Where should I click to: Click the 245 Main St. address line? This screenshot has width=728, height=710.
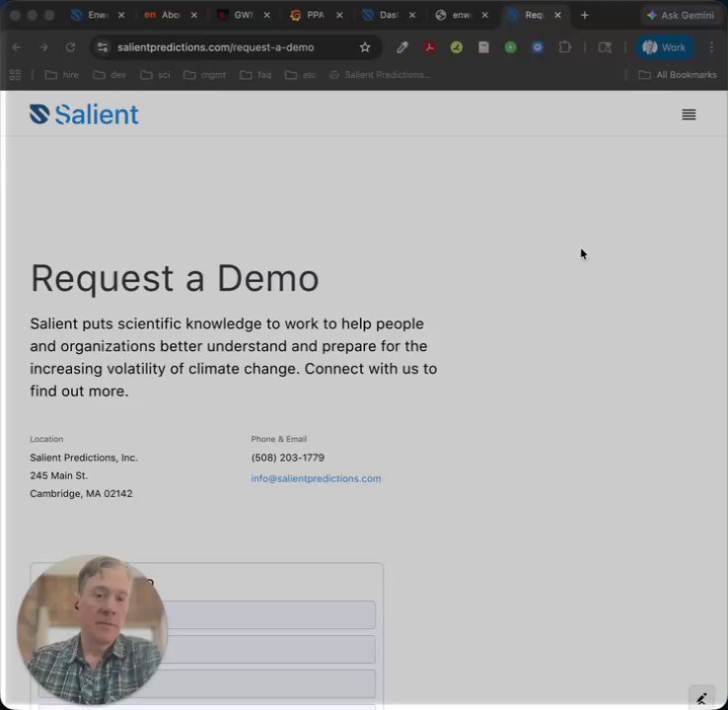pos(58,475)
